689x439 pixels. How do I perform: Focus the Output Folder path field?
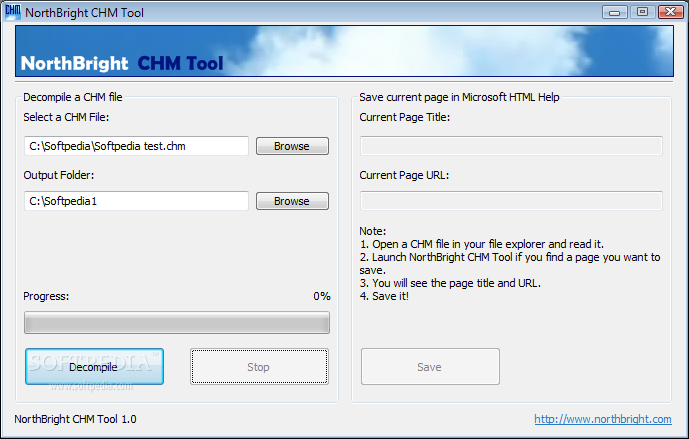pos(136,201)
